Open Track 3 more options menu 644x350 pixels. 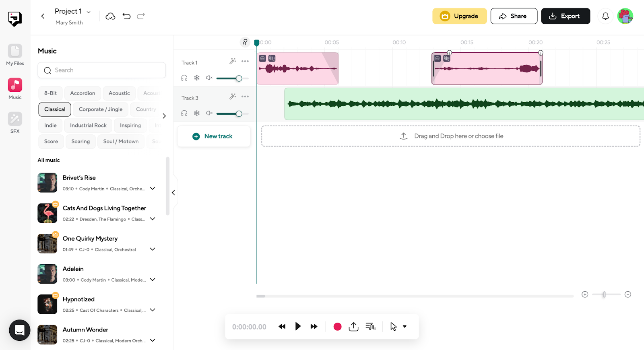click(245, 97)
